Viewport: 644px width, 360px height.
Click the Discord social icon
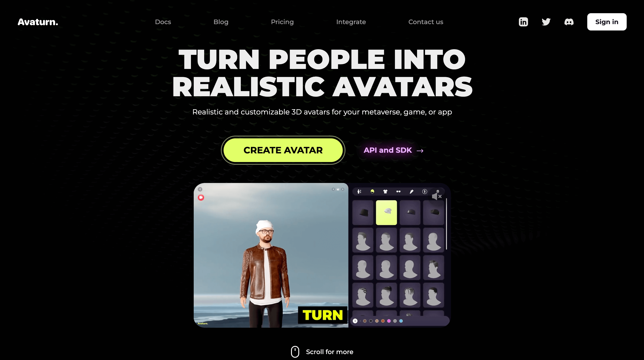[x=569, y=22]
